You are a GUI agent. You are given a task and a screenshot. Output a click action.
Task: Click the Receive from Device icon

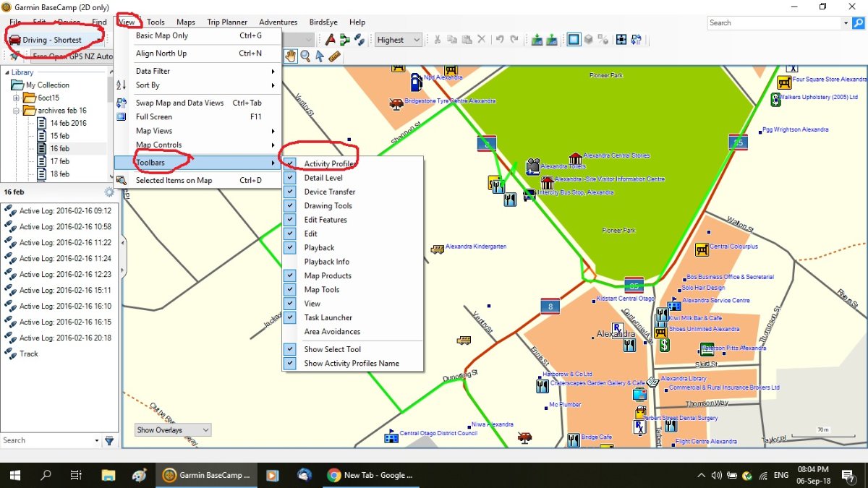click(x=552, y=40)
